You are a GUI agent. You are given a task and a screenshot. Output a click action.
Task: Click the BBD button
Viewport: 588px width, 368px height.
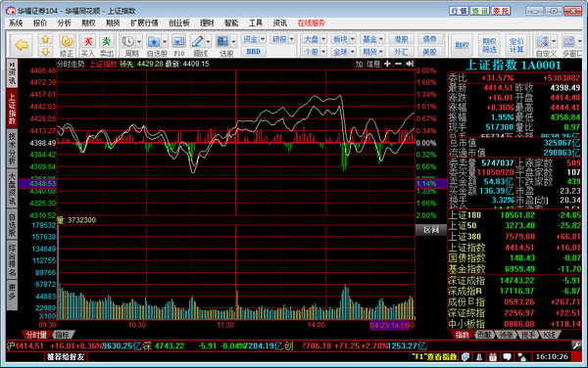click(x=254, y=52)
